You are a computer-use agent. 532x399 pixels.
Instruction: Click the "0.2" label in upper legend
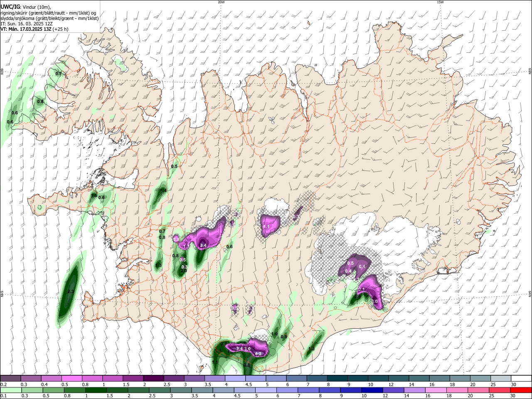pos(3,384)
